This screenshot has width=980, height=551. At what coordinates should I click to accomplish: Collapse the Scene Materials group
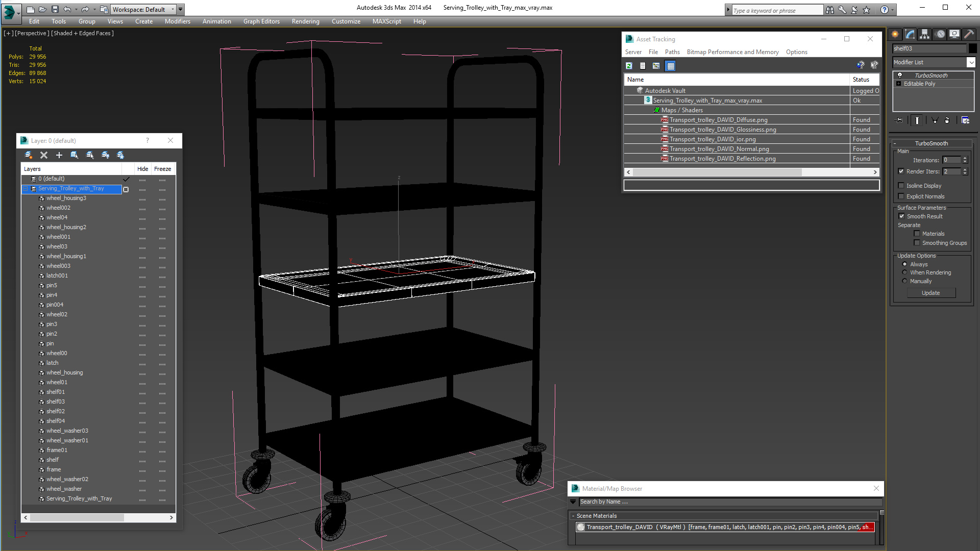click(x=573, y=516)
